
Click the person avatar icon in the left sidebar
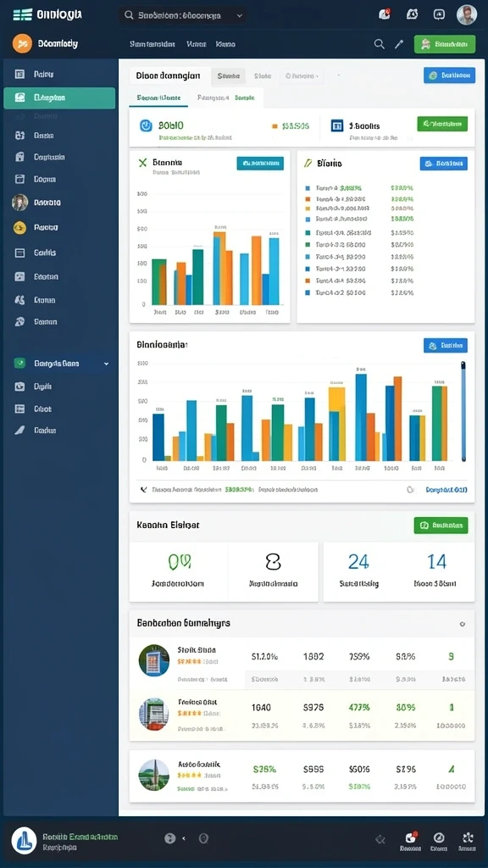tap(19, 203)
